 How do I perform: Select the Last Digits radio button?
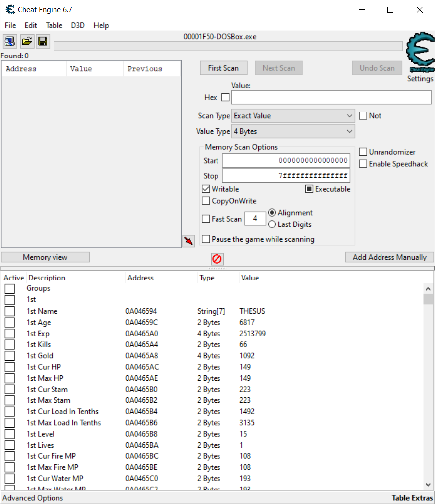point(272,224)
